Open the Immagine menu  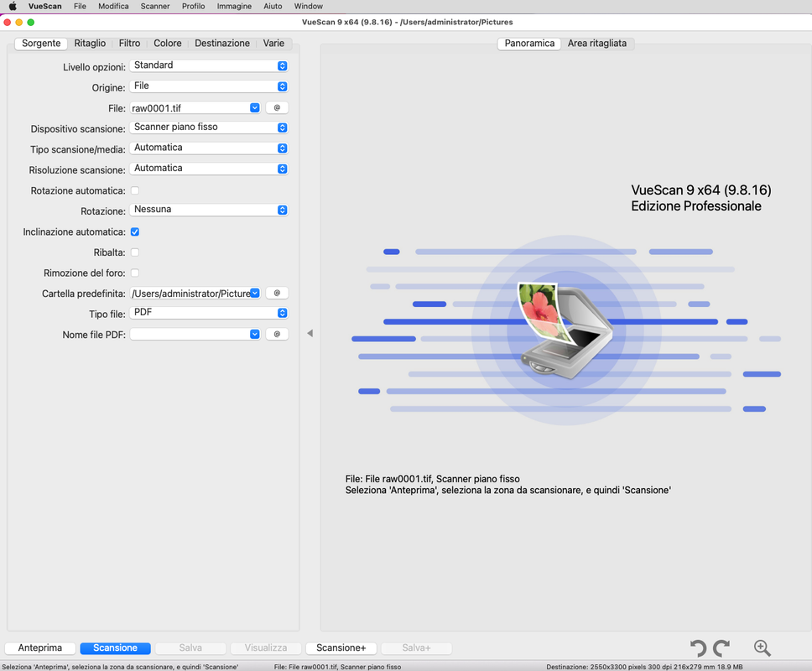(x=234, y=6)
